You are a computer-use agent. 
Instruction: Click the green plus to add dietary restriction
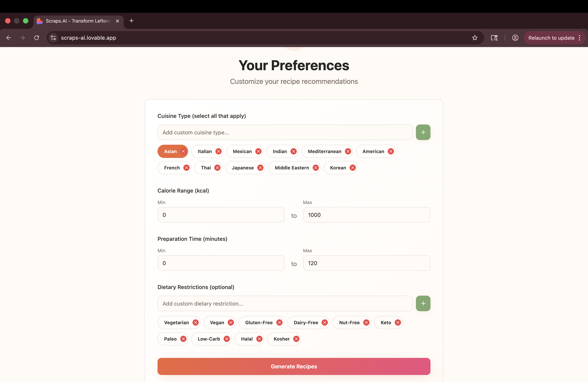423,303
